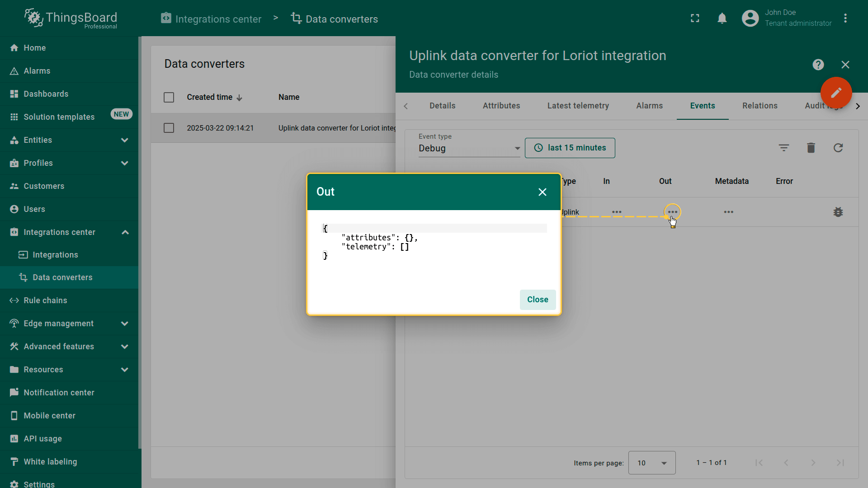The width and height of the screenshot is (868, 488).
Task: Click the Close button in Out dialog
Action: (538, 300)
